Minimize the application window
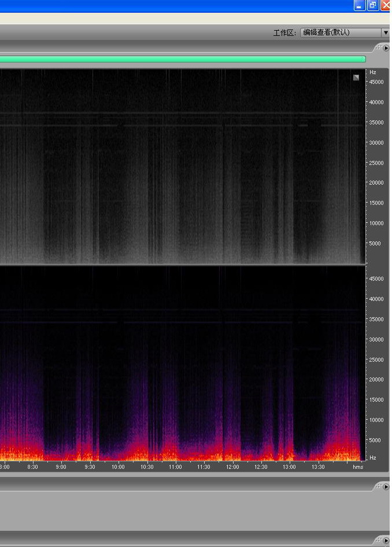The height and width of the screenshot is (547, 392). coord(360,5)
